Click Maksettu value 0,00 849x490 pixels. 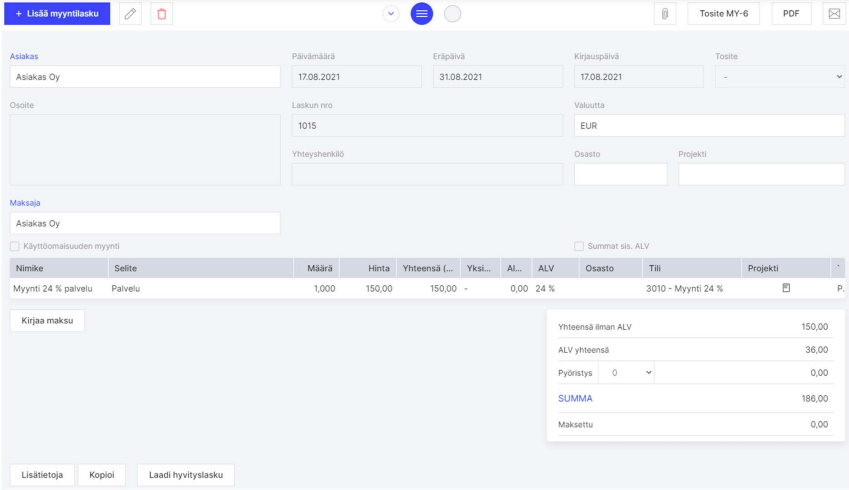point(819,424)
